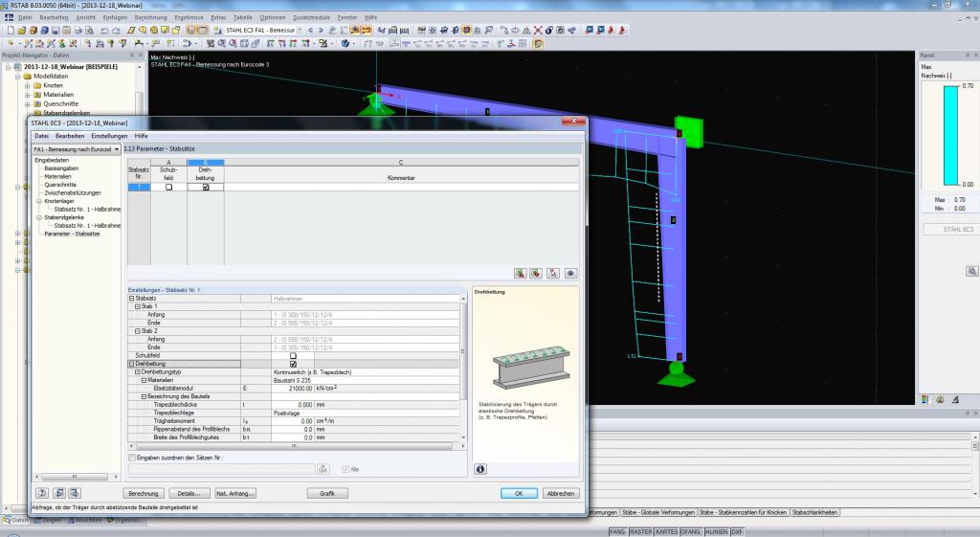This screenshot has height=537, width=980.
Task: Click the Details... button
Action: pyautogui.click(x=189, y=493)
